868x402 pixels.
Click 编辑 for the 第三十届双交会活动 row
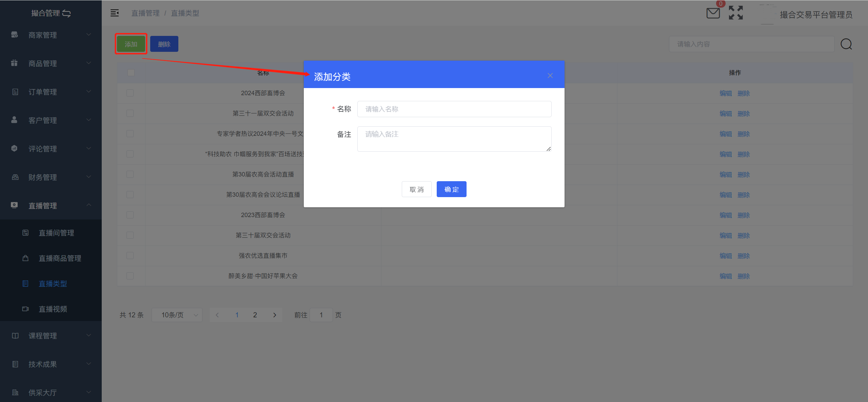point(726,235)
